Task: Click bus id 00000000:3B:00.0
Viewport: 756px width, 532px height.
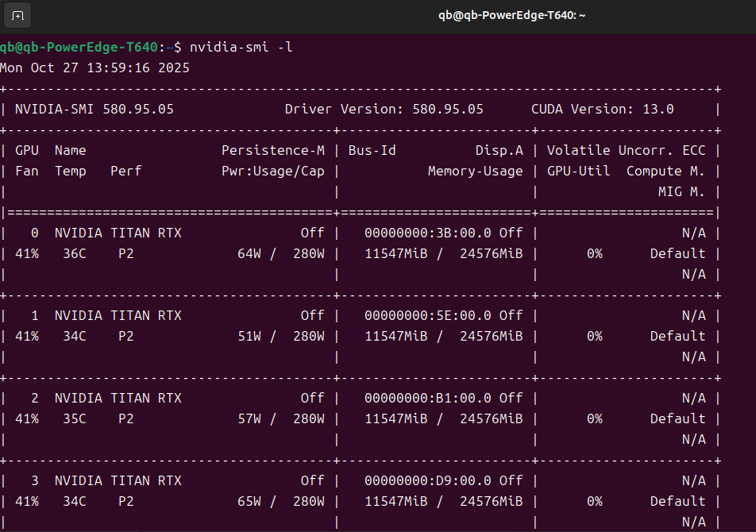Action: click(x=428, y=233)
